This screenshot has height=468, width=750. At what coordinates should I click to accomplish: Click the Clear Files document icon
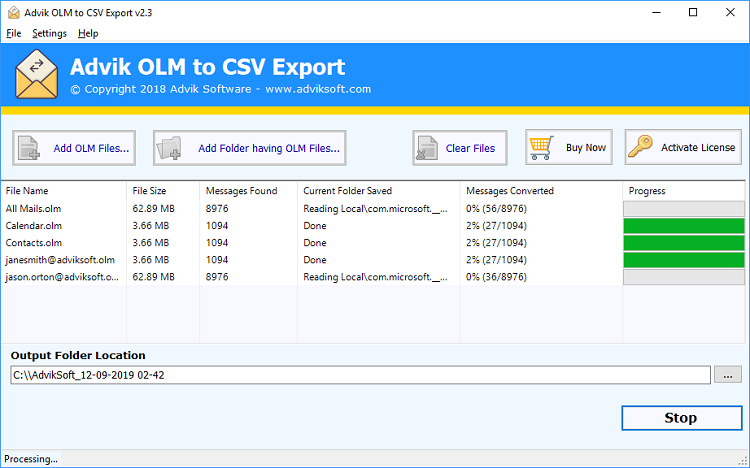(427, 148)
